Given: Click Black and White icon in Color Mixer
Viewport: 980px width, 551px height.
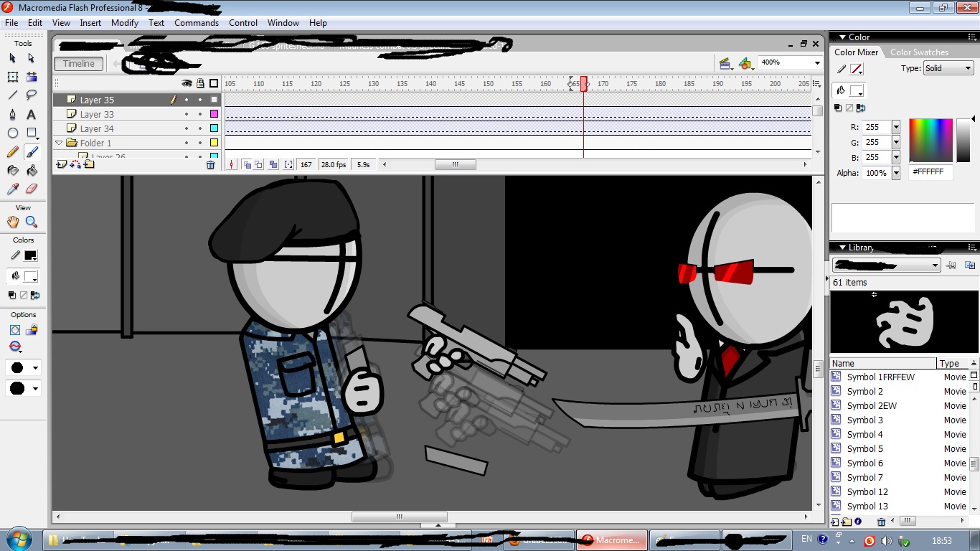Looking at the screenshot, I should (x=838, y=108).
